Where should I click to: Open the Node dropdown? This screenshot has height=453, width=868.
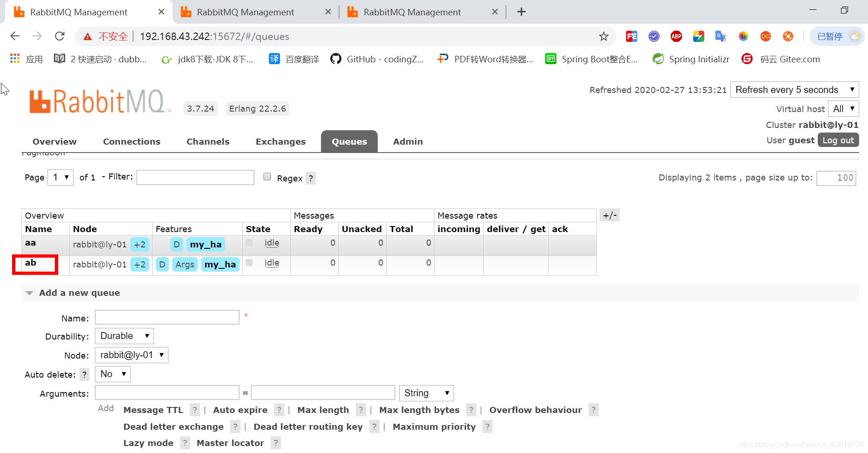pos(132,355)
